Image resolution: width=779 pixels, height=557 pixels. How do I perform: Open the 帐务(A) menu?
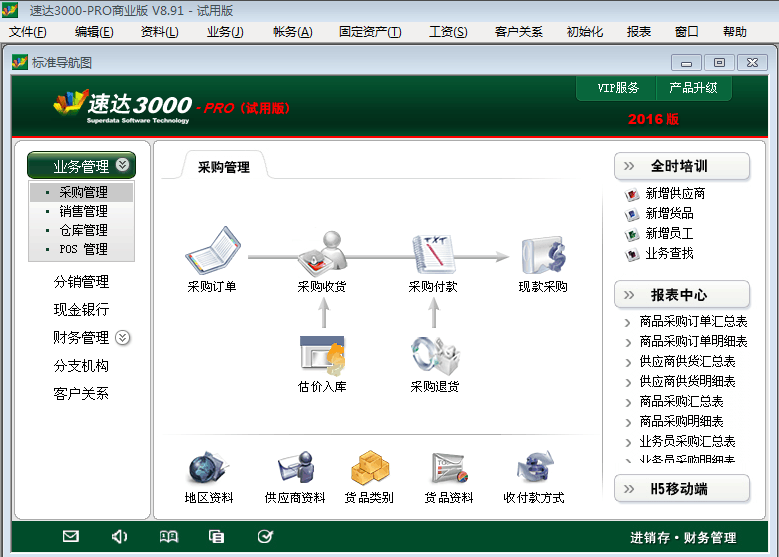[293, 32]
